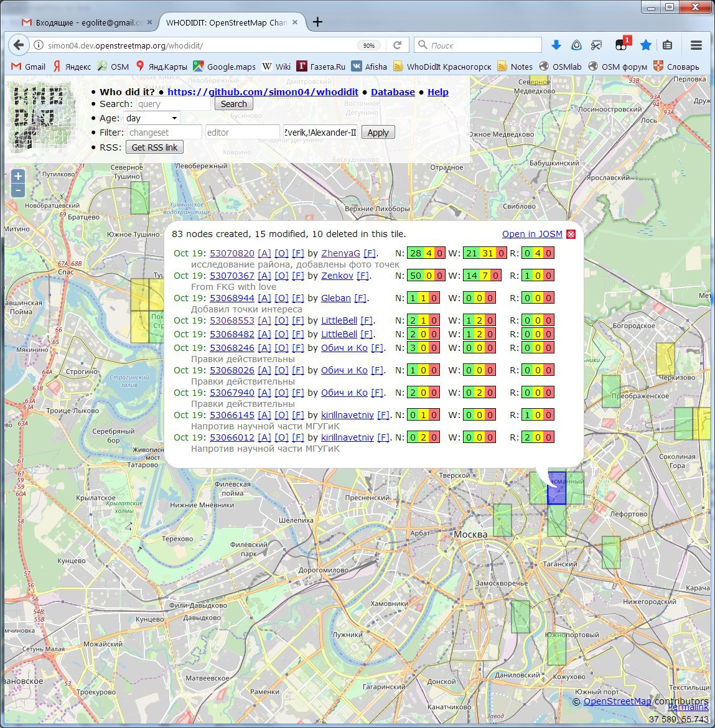Image resolution: width=715 pixels, height=728 pixels.
Task: Click the scissors screenshot extension icon
Action: pos(597,45)
